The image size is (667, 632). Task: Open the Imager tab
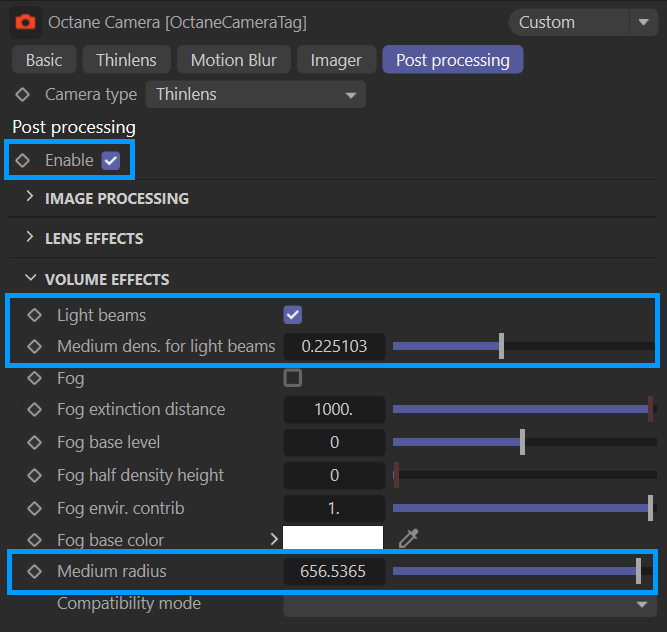tap(336, 60)
